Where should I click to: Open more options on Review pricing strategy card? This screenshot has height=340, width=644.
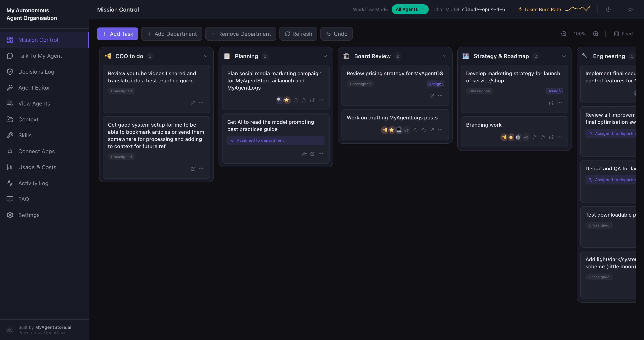click(440, 96)
